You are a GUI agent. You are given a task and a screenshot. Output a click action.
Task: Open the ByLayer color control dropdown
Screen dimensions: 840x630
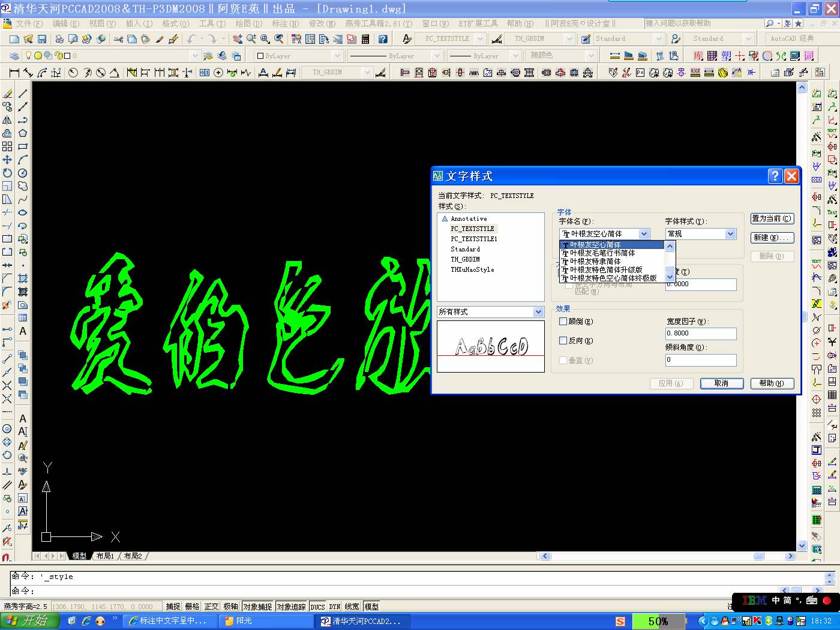click(337, 56)
